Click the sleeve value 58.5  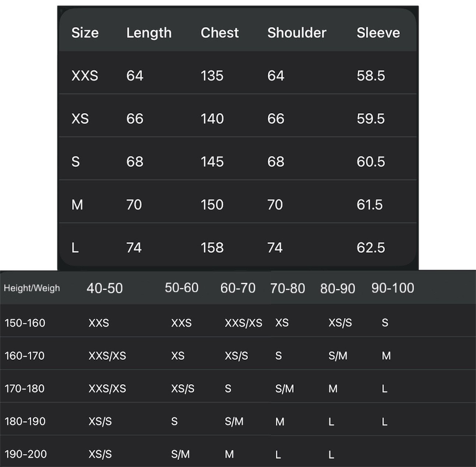pyautogui.click(x=371, y=76)
